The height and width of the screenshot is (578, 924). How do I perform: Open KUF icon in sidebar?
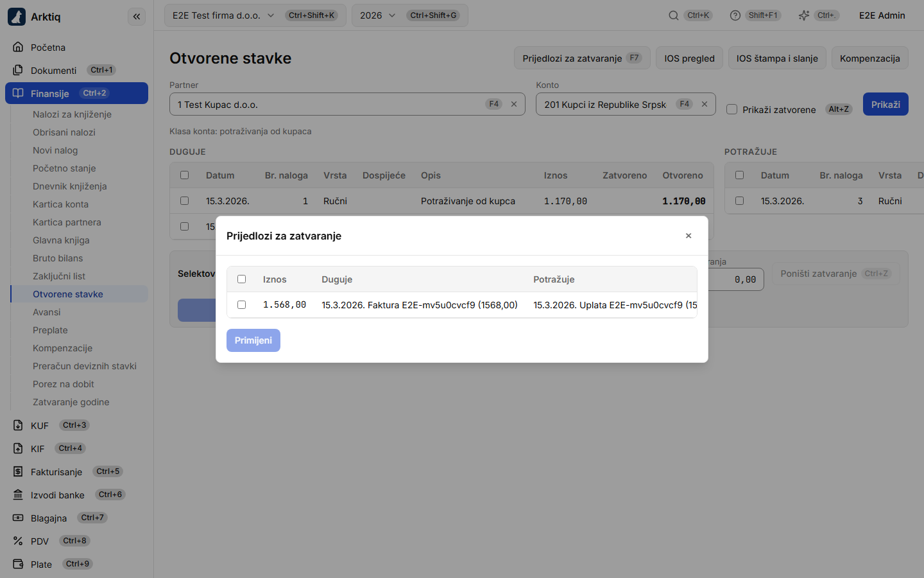coord(18,425)
